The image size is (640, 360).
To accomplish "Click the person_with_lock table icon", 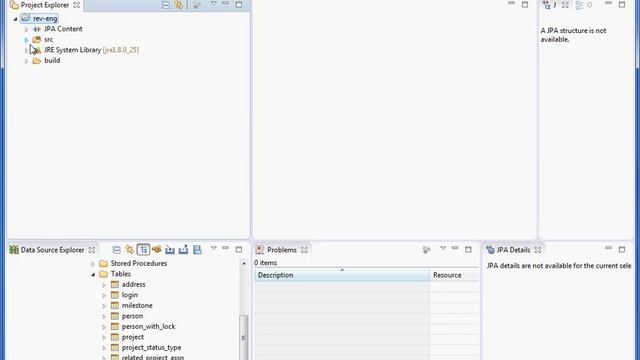I will [115, 327].
